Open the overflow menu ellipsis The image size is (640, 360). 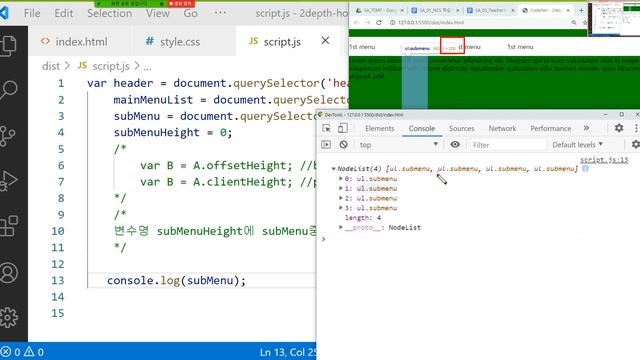coord(220,13)
